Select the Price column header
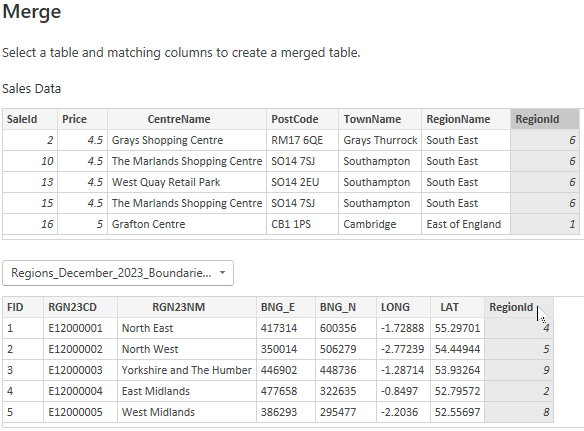584x431 pixels. click(82, 119)
